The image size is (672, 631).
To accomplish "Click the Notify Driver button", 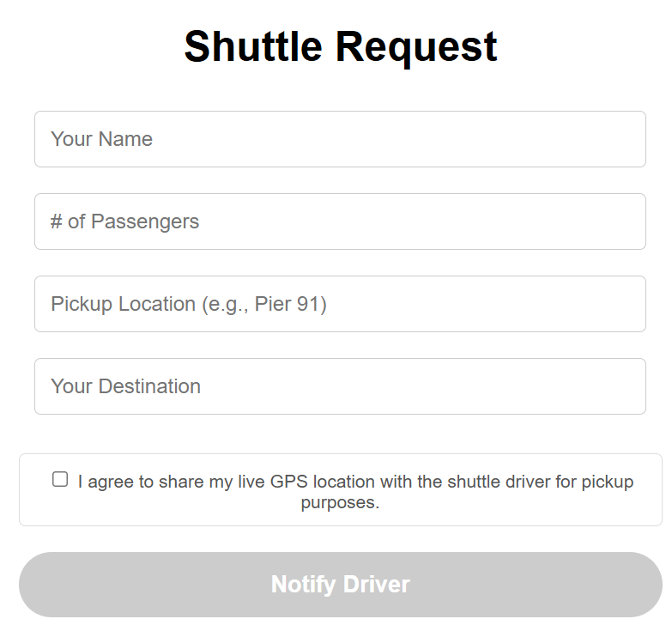I will tap(340, 585).
